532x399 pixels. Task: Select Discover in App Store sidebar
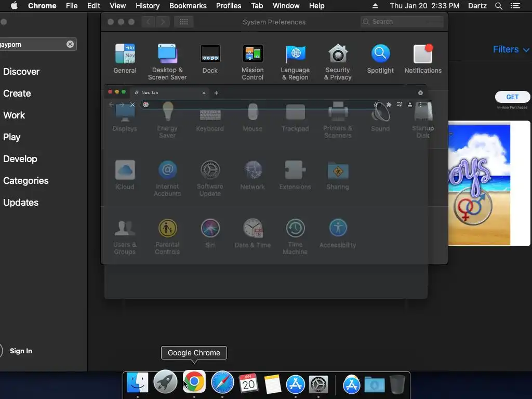[x=21, y=72]
